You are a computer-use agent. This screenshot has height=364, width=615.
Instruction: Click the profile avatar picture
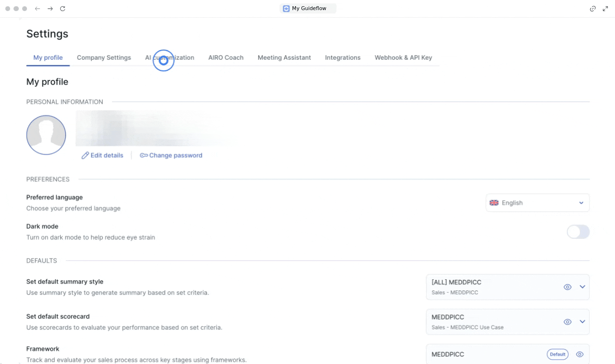coord(46,135)
